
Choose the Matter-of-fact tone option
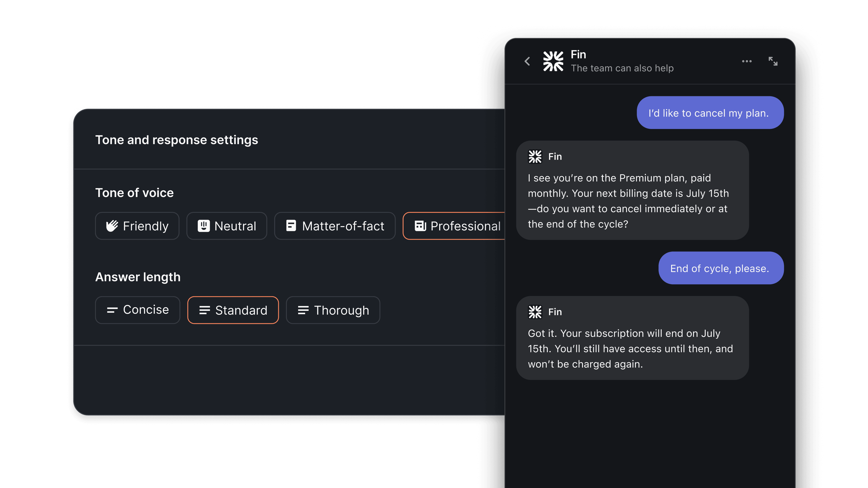click(335, 226)
